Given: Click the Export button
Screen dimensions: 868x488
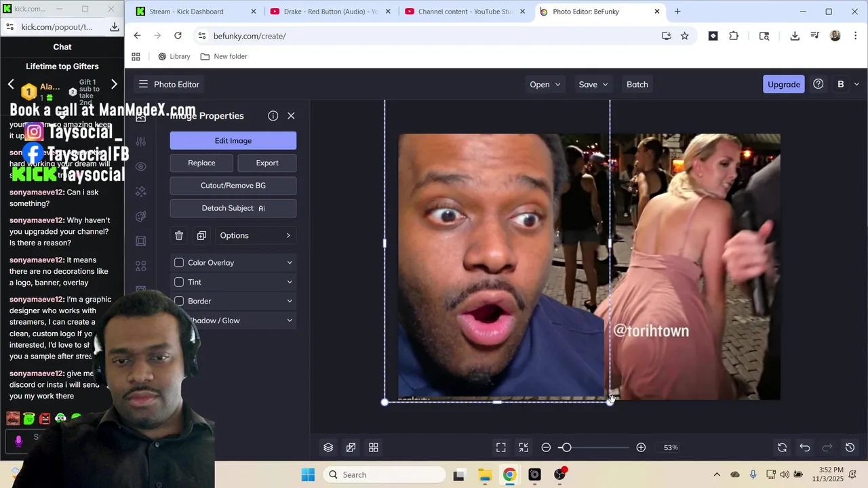Looking at the screenshot, I should coord(267,163).
